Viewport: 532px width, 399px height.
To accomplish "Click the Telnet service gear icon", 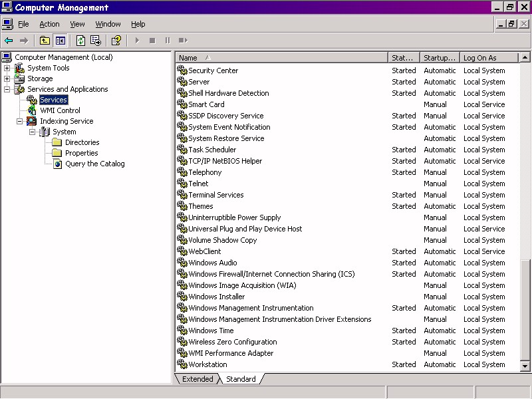I will click(x=182, y=184).
